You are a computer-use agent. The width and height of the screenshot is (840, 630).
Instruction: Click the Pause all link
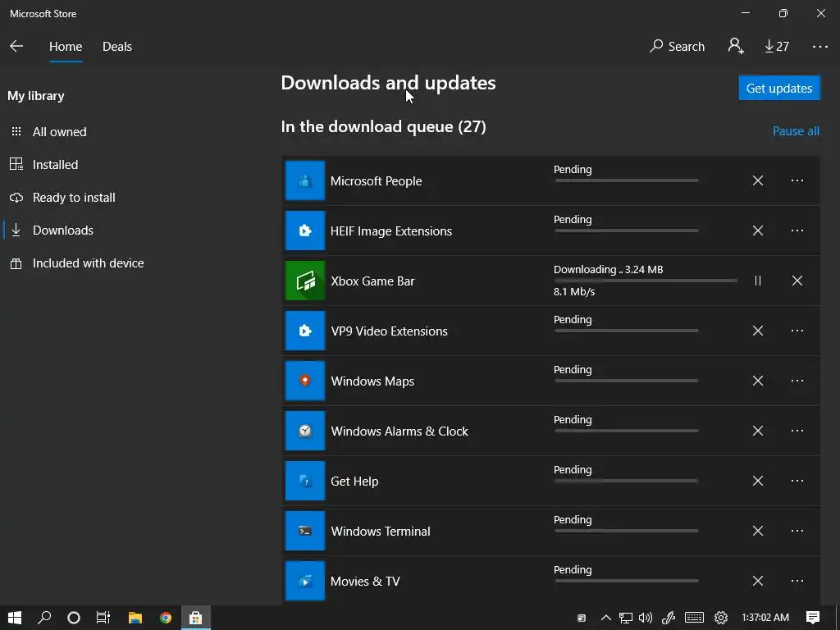(796, 130)
